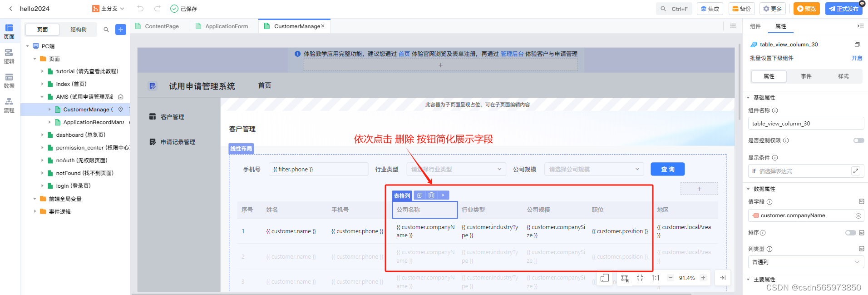Viewport: 868px width, 295px height.
Task: Click the 管理后台 link in the banner
Action: 512,54
